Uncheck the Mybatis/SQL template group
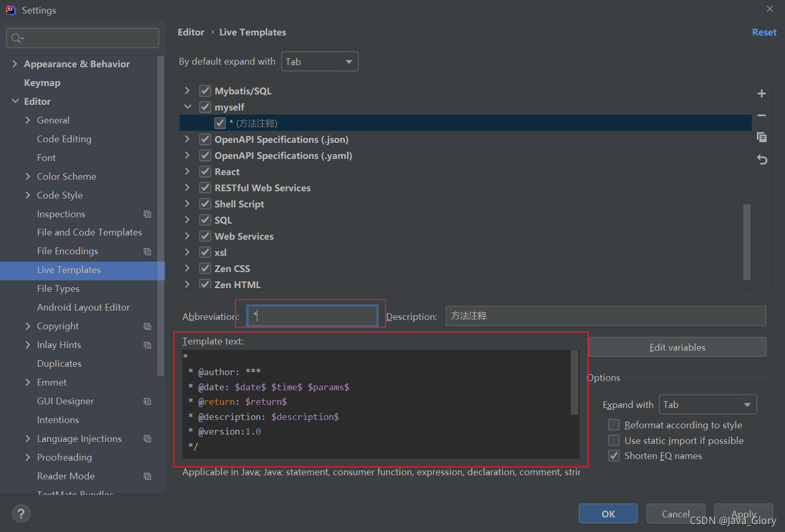 [x=205, y=91]
